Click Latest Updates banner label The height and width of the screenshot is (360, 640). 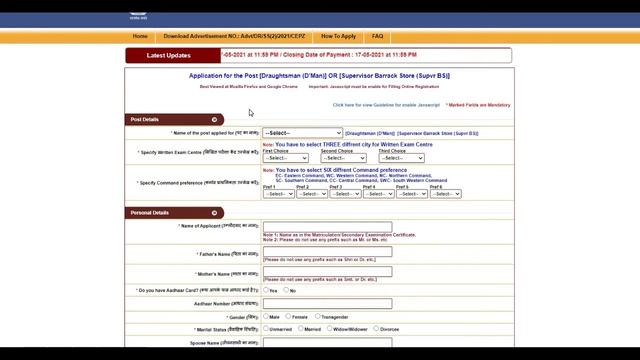(x=173, y=56)
